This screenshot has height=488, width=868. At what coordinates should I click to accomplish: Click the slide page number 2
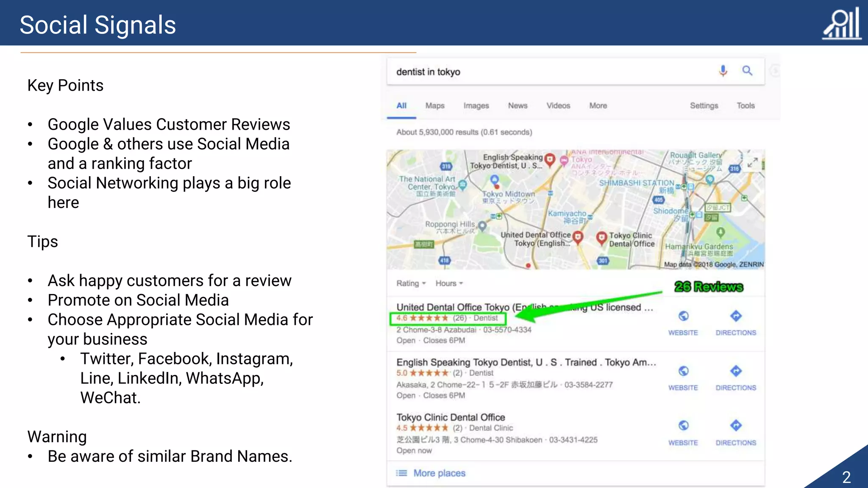pos(846,477)
